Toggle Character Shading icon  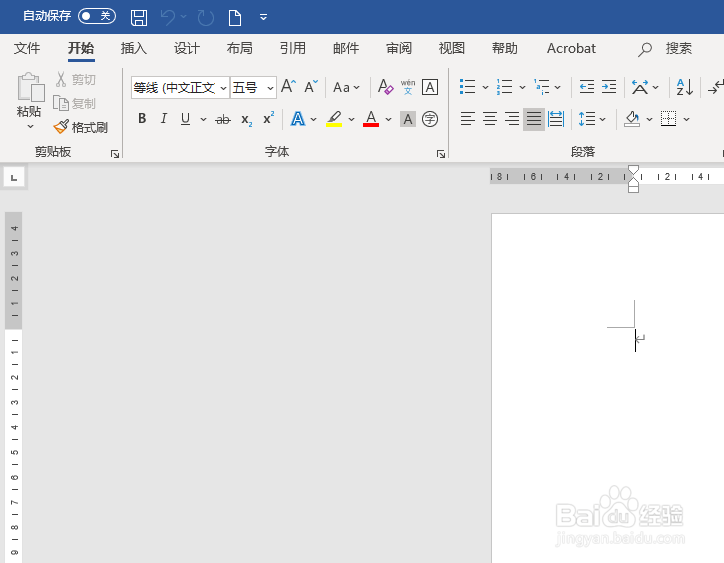(408, 119)
